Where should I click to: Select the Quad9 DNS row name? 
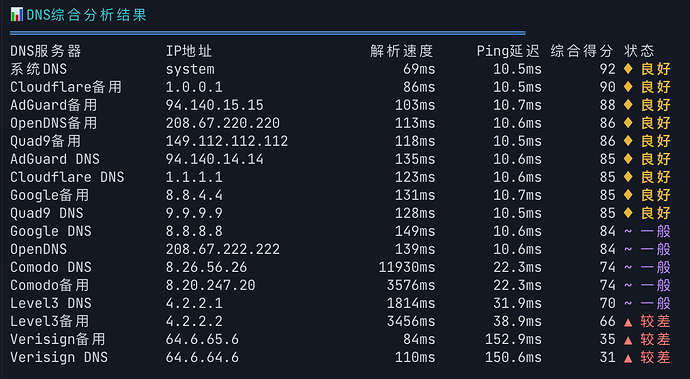point(47,213)
